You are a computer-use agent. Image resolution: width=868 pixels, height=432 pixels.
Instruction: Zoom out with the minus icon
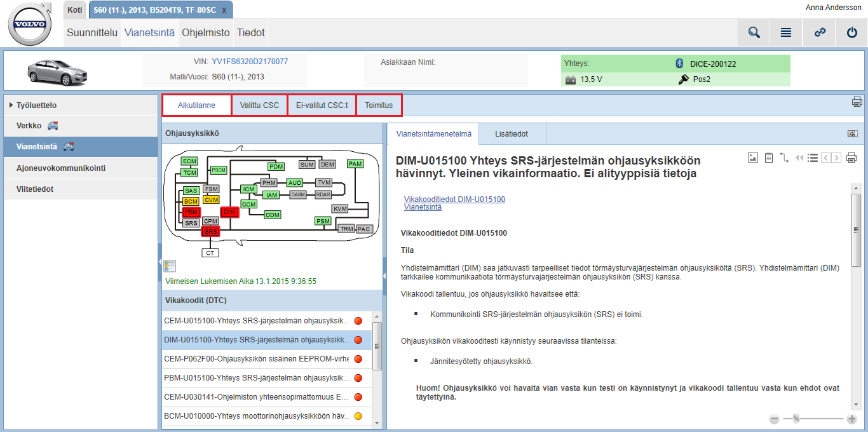(774, 419)
